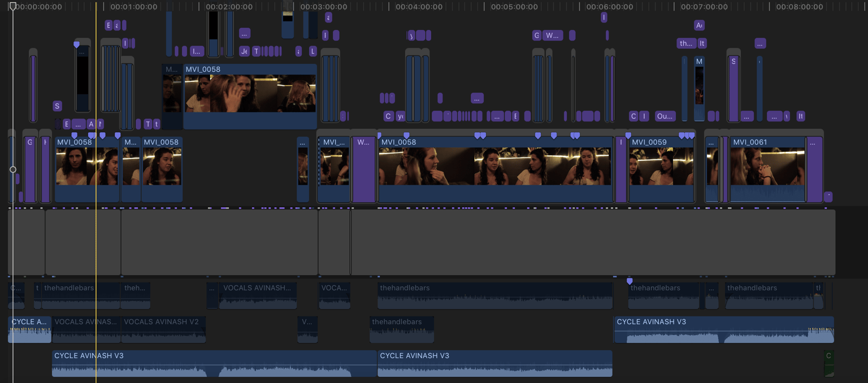Select the Ou... title clip
Screen dimensions: 868x383
click(665, 116)
